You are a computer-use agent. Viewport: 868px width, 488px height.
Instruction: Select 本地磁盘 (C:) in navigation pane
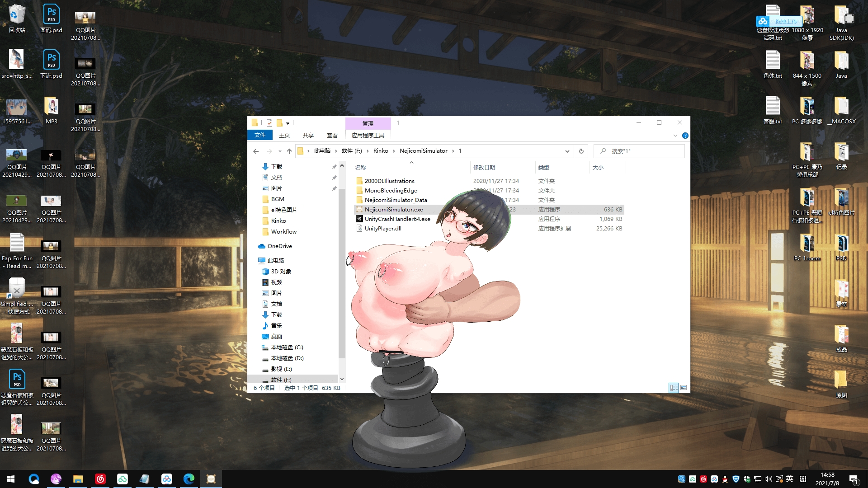tap(287, 347)
